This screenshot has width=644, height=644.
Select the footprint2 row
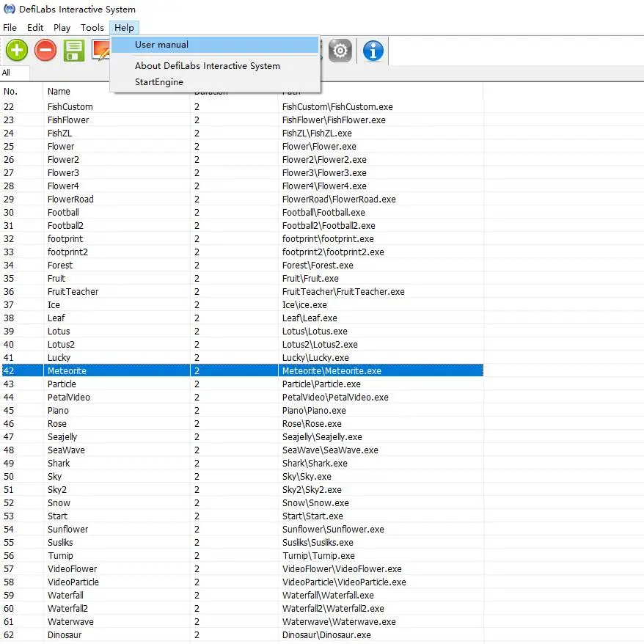[x=242, y=252]
